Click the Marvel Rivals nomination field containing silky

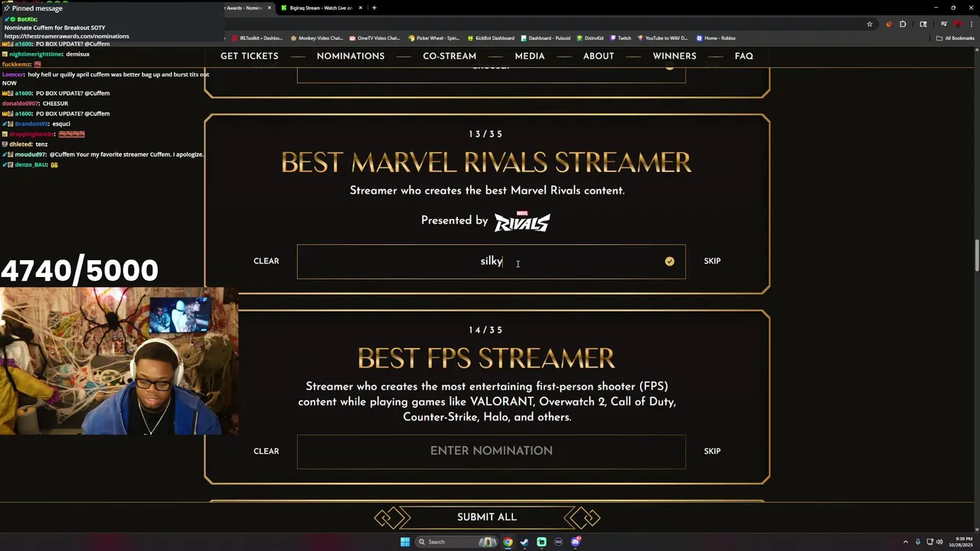click(492, 262)
